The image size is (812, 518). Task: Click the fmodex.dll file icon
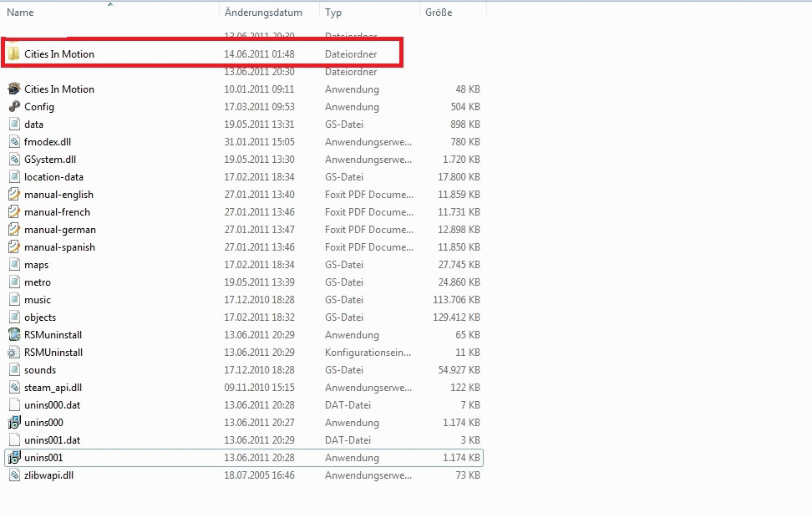click(x=14, y=142)
